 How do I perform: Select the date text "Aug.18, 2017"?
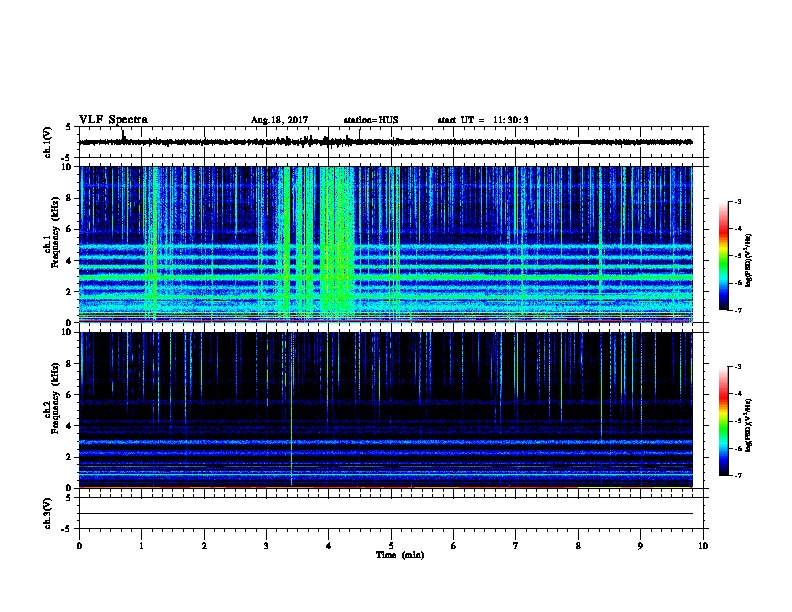[x=279, y=120]
